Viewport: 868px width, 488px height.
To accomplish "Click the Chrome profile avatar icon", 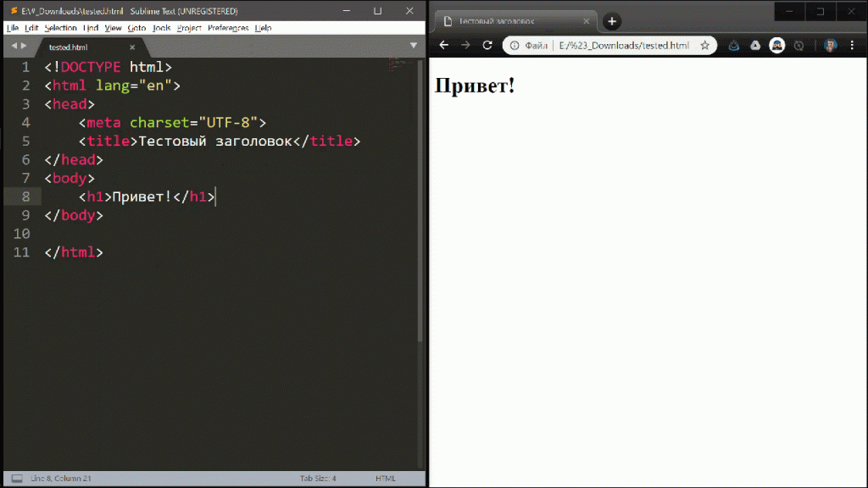I will pyautogui.click(x=829, y=45).
